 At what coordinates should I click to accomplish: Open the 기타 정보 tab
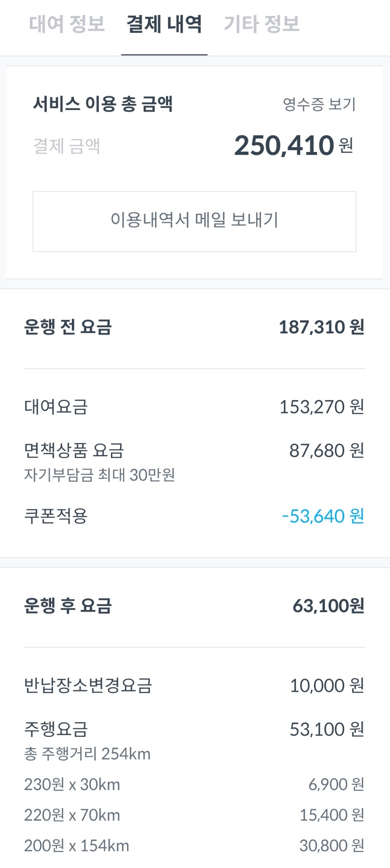[x=262, y=24]
